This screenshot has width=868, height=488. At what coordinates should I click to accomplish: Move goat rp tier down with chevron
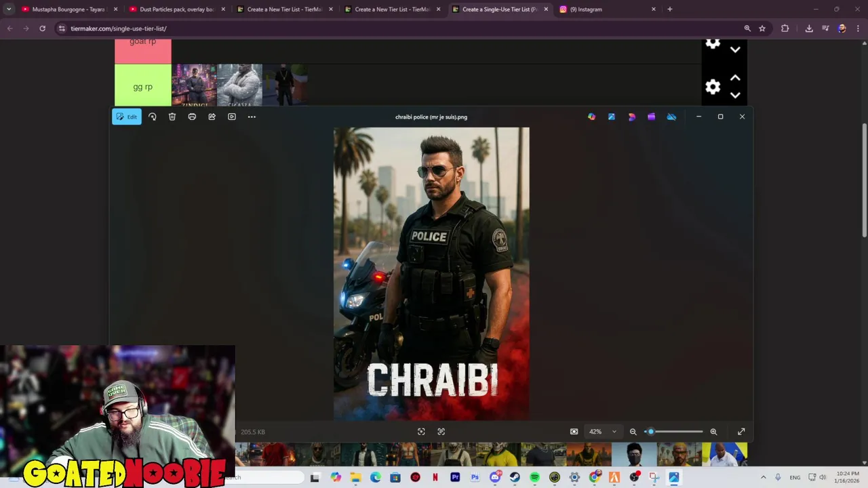pos(735,49)
